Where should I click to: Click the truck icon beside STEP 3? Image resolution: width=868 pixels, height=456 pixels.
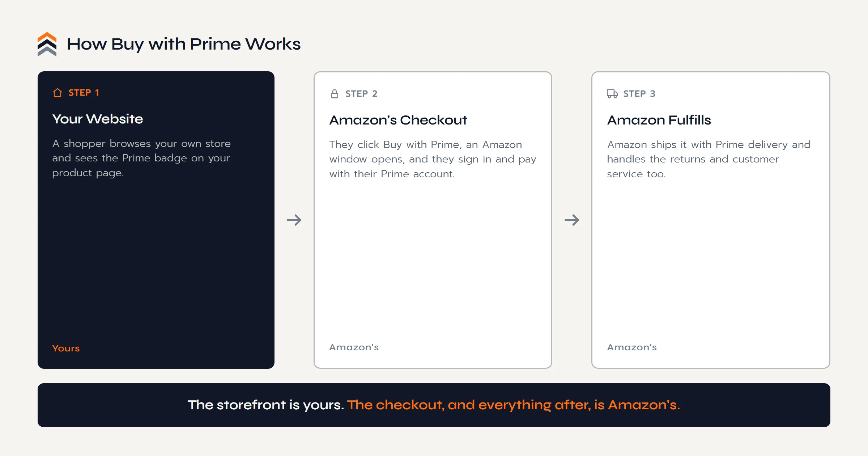612,94
